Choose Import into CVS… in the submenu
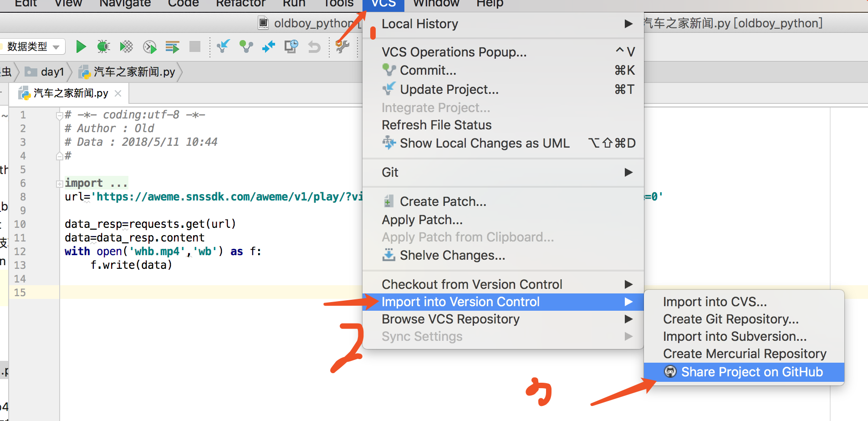This screenshot has width=868, height=421. pyautogui.click(x=744, y=302)
